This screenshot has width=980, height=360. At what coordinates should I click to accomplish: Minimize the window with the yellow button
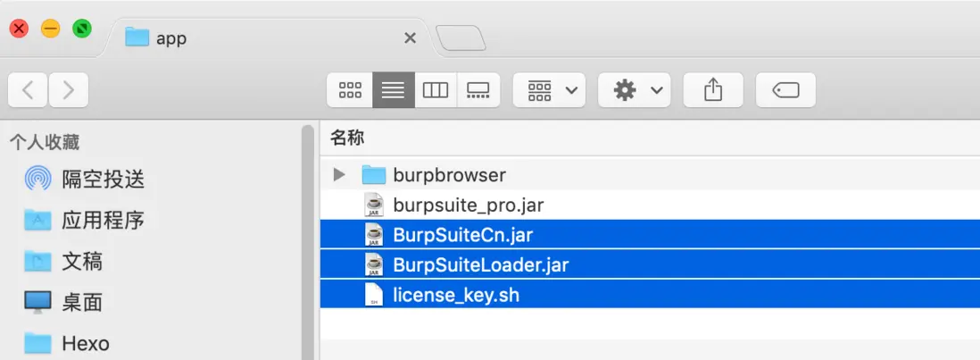coord(51,28)
